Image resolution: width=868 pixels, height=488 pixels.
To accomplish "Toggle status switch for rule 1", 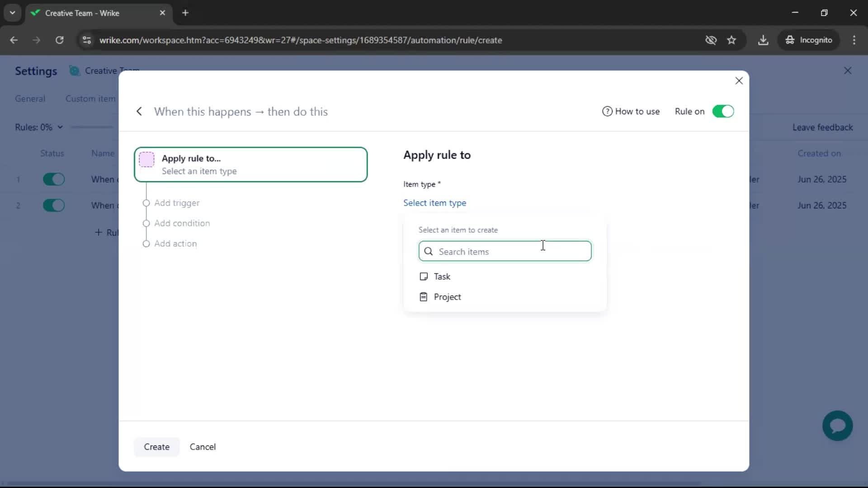I will pos(54,179).
